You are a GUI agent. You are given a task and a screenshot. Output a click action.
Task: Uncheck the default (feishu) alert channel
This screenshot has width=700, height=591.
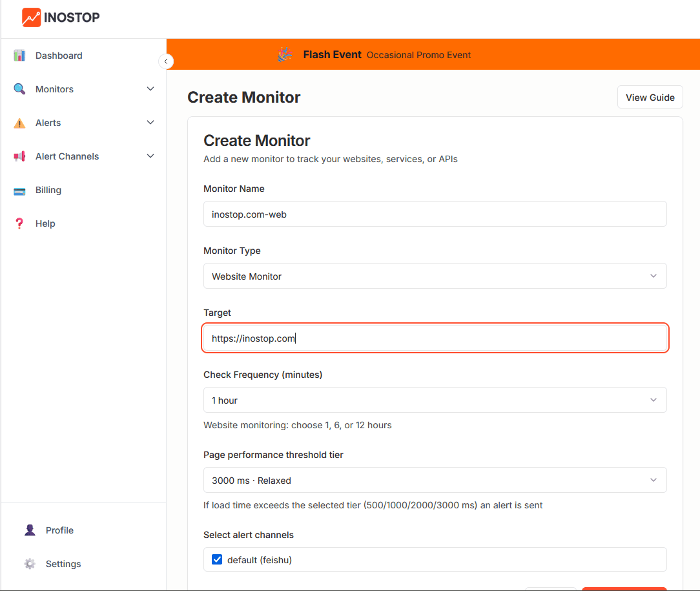point(217,560)
